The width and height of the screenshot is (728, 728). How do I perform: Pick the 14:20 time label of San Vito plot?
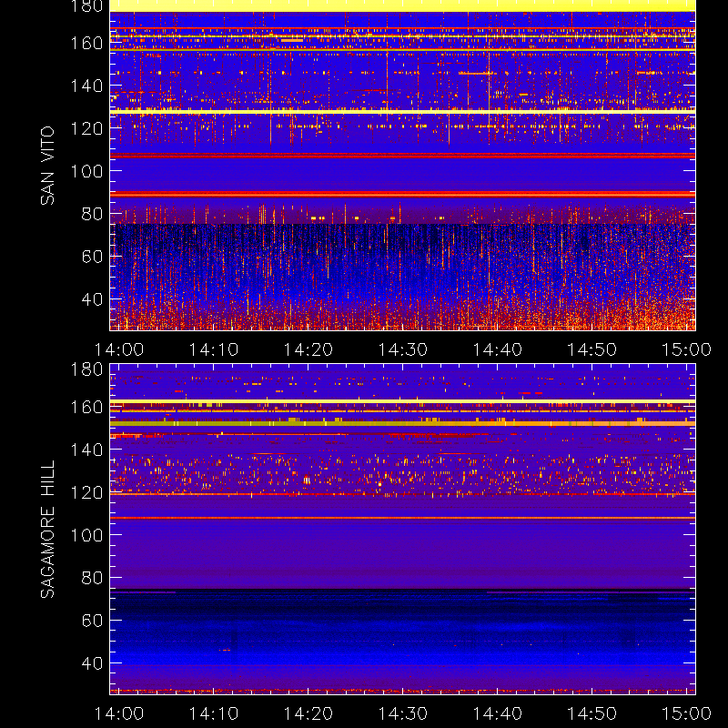308,349
